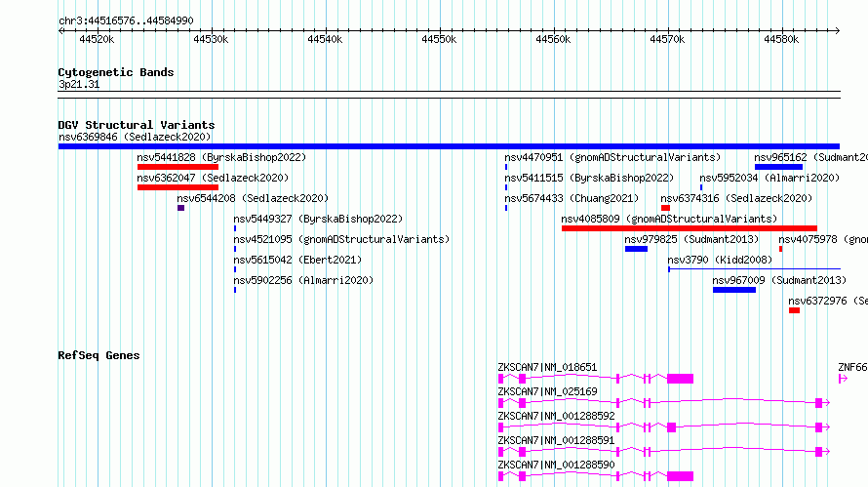The height and width of the screenshot is (487, 868).
Task: Select variant nsv5902256 (Almarri2020)
Action: tap(303, 280)
